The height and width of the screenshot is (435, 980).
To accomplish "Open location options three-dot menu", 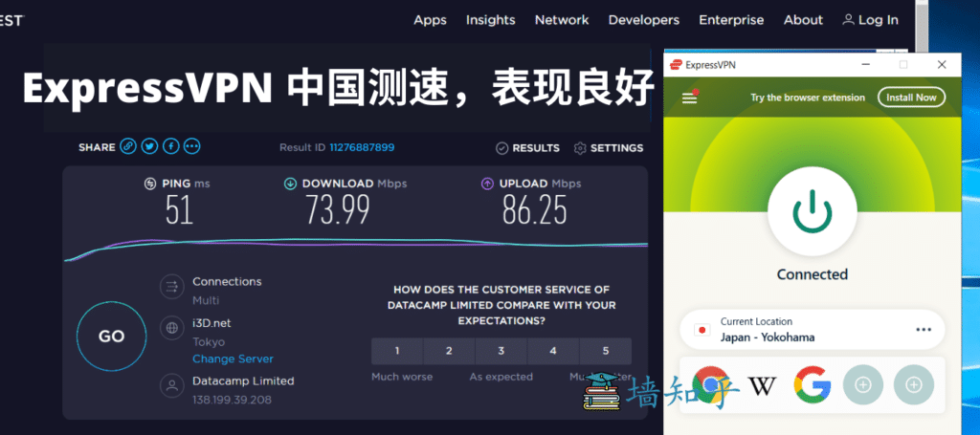I will tap(924, 330).
